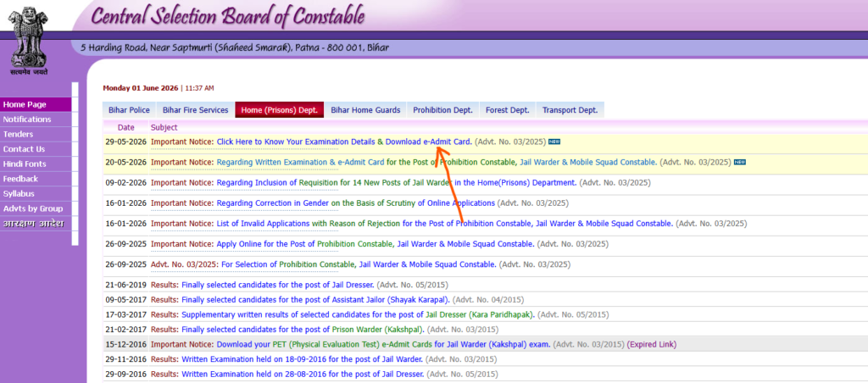Click Here to Know Your Examination Details link
Image resolution: width=868 pixels, height=383 pixels.
point(296,142)
